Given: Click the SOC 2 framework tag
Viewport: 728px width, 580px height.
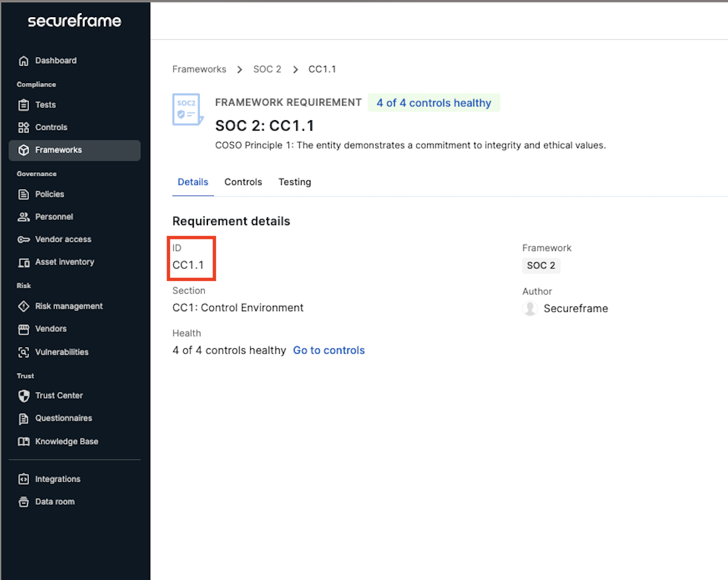Looking at the screenshot, I should tap(541, 265).
